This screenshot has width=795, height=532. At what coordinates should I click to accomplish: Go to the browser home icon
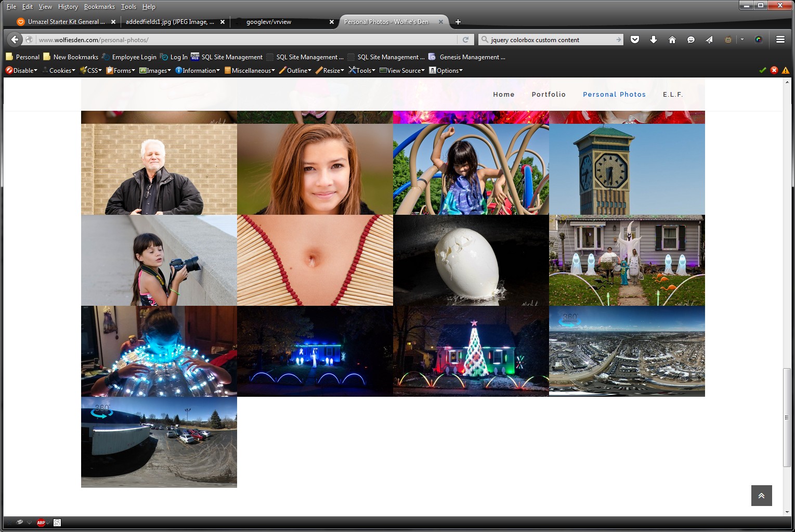[x=672, y=40]
